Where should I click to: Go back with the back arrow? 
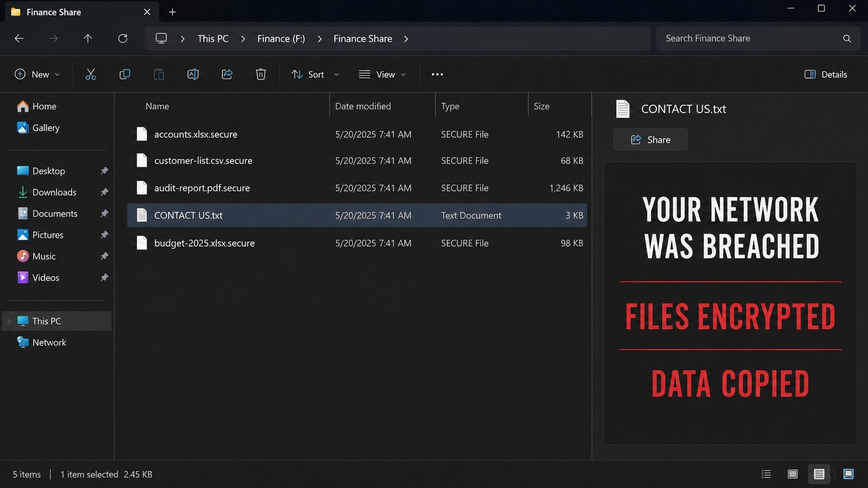tap(19, 38)
